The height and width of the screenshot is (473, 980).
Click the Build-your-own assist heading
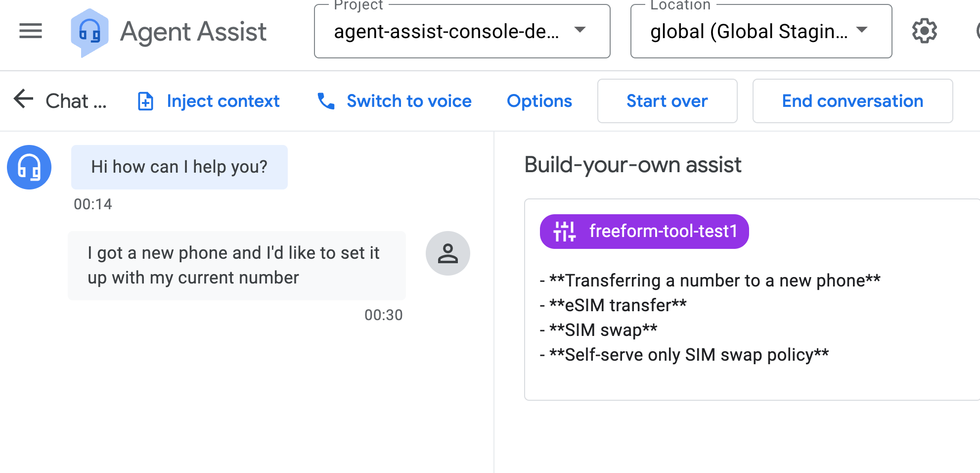632,165
